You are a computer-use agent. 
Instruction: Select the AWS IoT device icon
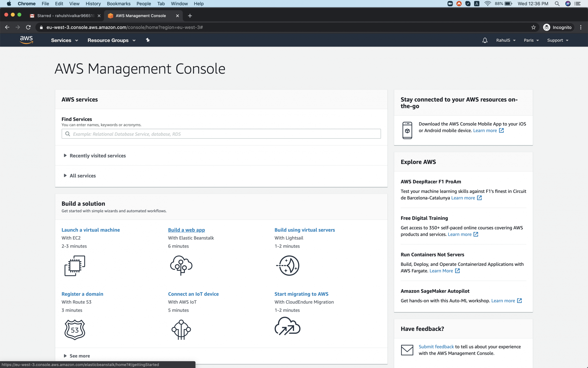181,329
